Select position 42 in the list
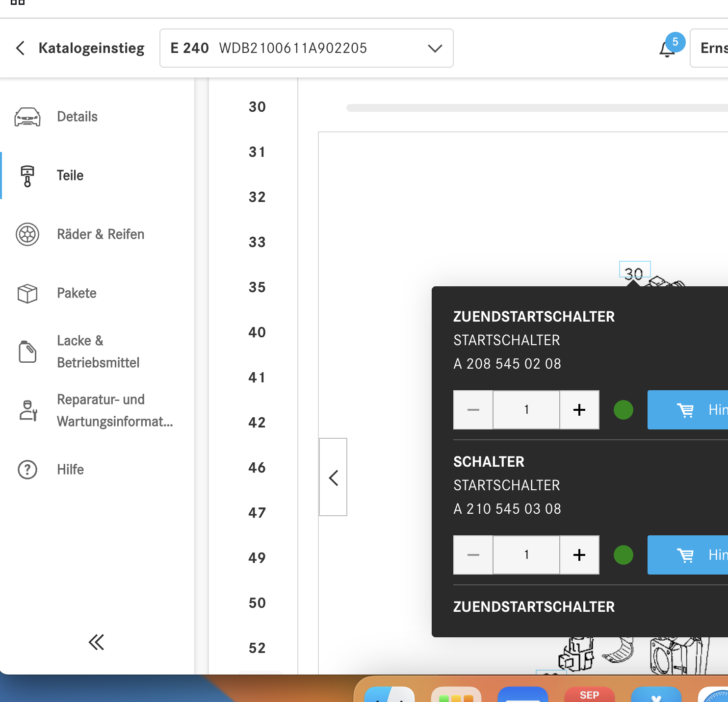Viewport: 728px width, 702px height. pyautogui.click(x=257, y=423)
